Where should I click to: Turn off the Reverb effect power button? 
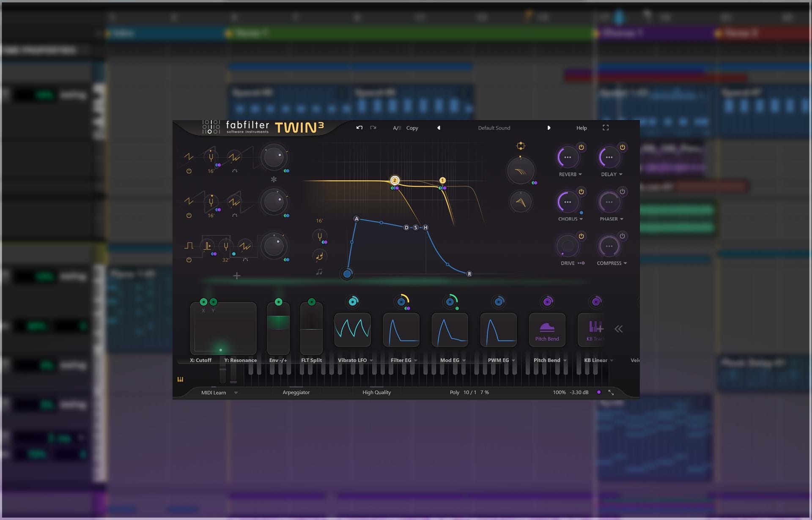581,147
